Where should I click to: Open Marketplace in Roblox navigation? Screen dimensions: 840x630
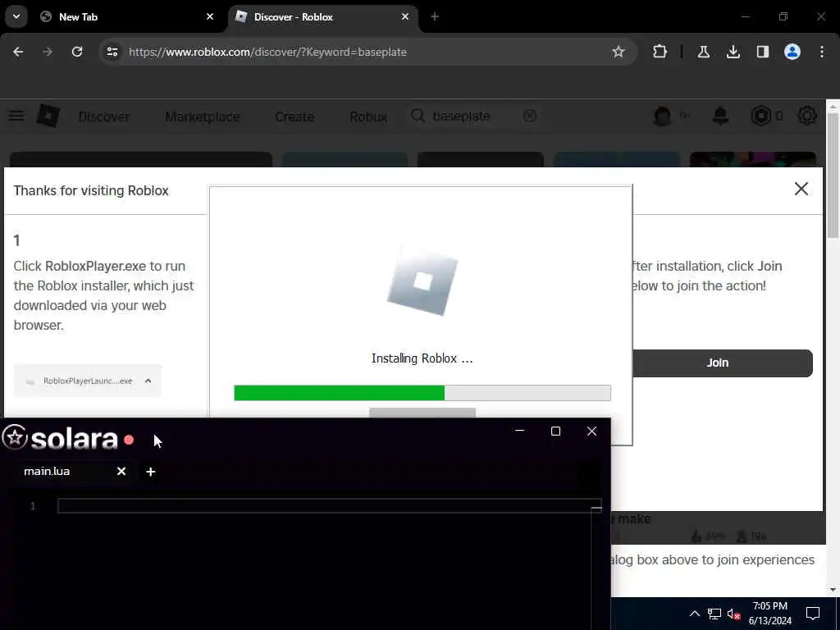(203, 116)
